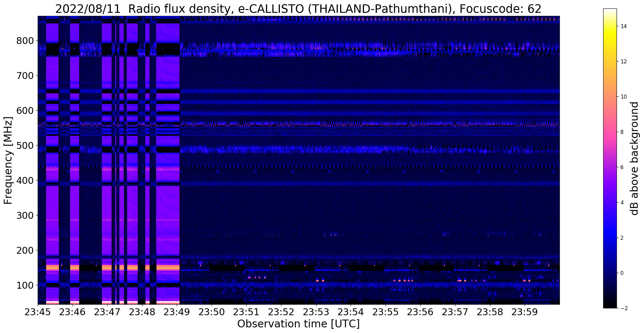Click the 23:51 time tick label
This screenshot has width=644, height=333.
[247, 312]
